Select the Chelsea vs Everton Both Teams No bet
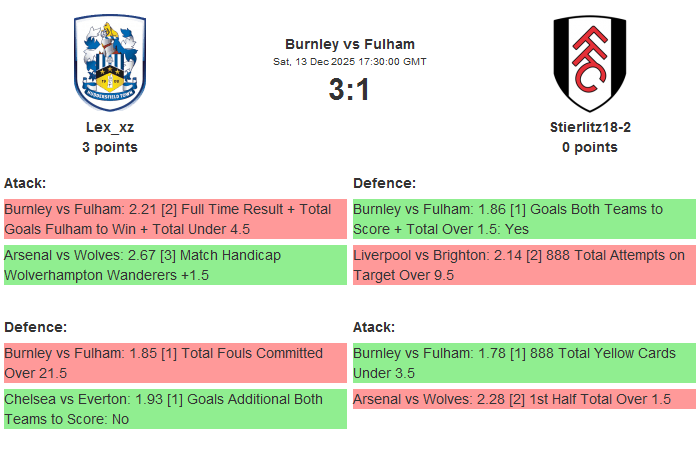The height and width of the screenshot is (460, 700). tap(175, 409)
